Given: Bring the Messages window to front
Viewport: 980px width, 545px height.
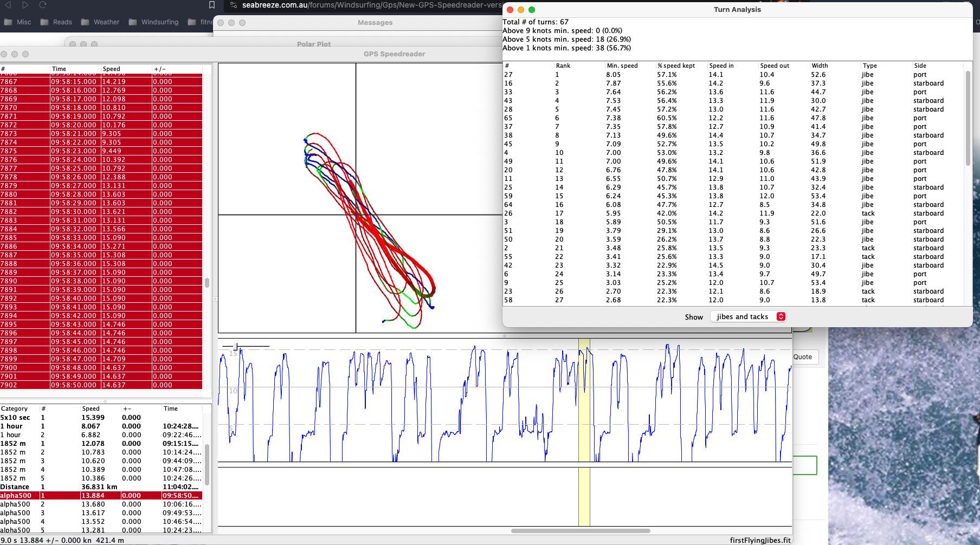Looking at the screenshot, I should tap(375, 23).
